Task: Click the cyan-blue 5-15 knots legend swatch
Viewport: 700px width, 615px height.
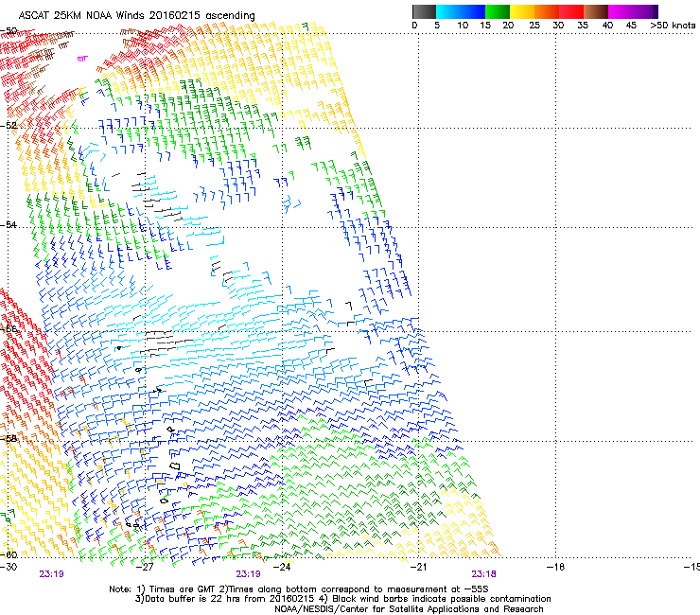Action: pyautogui.click(x=461, y=11)
